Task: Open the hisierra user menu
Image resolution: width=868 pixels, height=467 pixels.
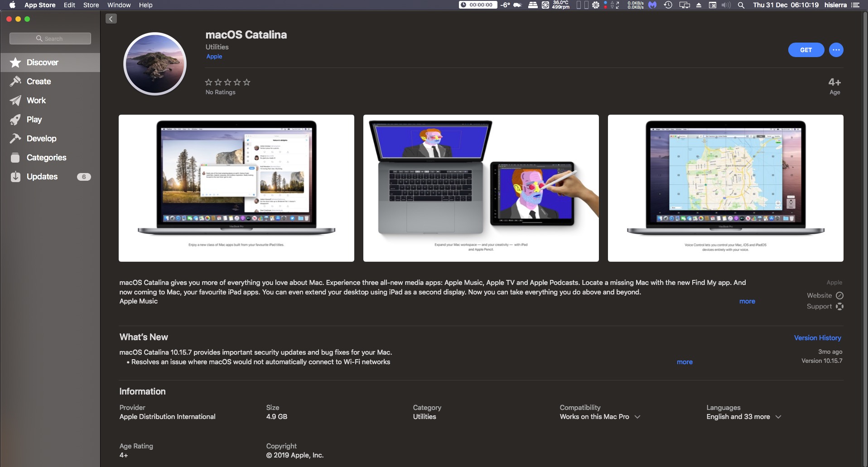Action: point(835,5)
